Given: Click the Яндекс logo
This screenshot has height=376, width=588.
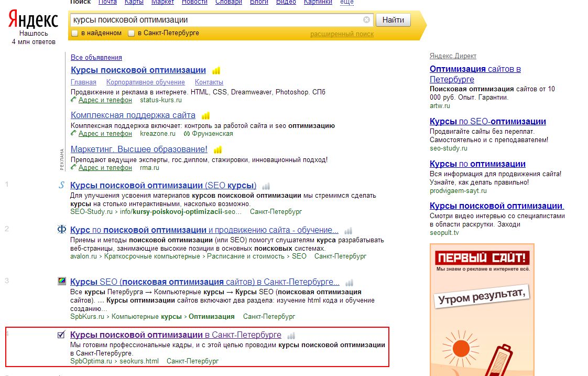Looking at the screenshot, I should tap(34, 19).
